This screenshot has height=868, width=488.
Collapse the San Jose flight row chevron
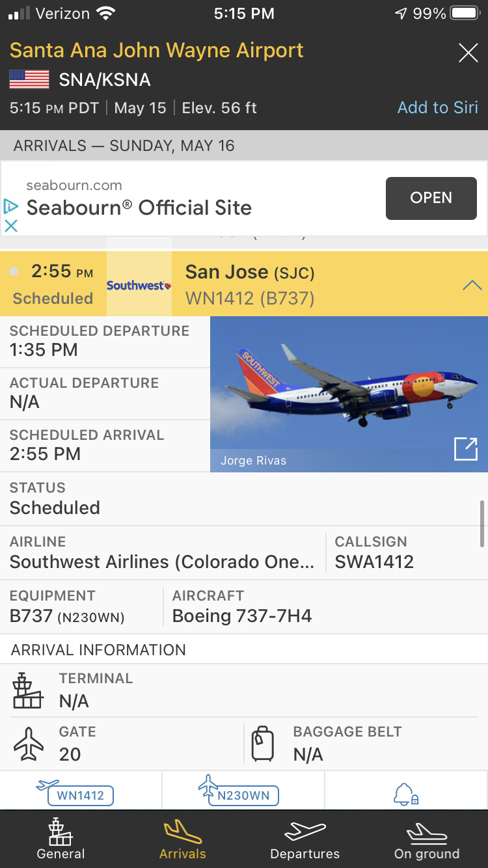click(472, 285)
